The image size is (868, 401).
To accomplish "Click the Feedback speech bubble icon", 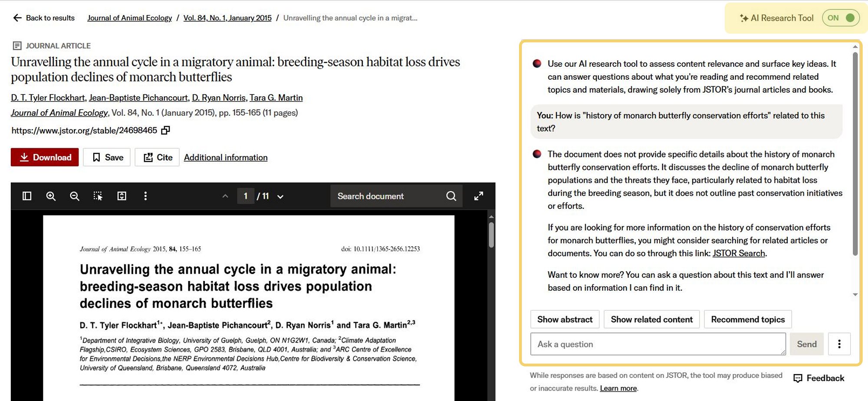I will [798, 378].
